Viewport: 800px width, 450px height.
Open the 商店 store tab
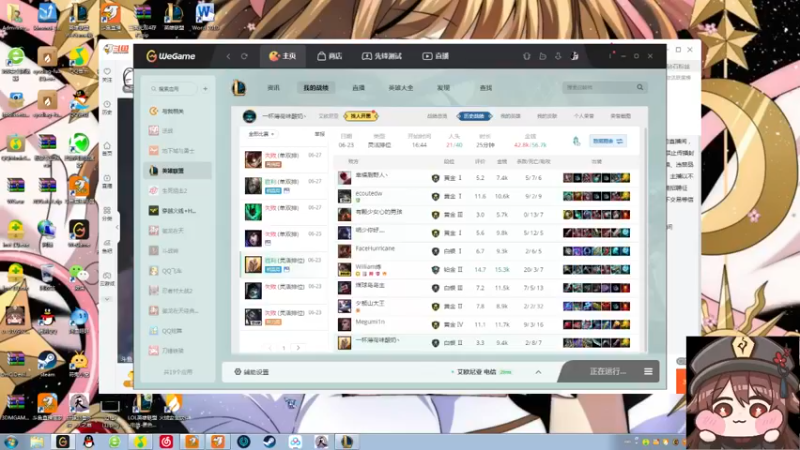pos(330,56)
